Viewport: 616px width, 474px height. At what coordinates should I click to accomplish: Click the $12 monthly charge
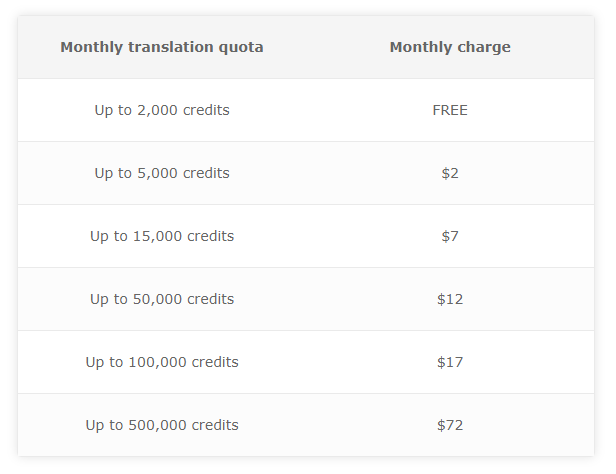[450, 299]
